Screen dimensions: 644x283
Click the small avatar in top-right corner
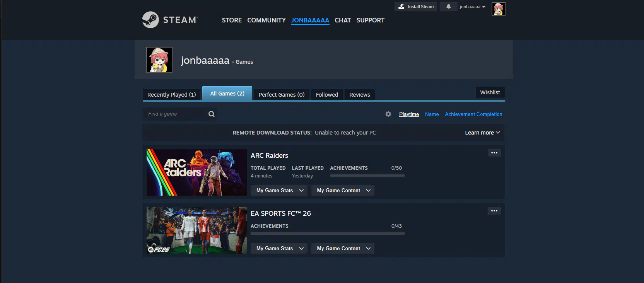click(498, 9)
